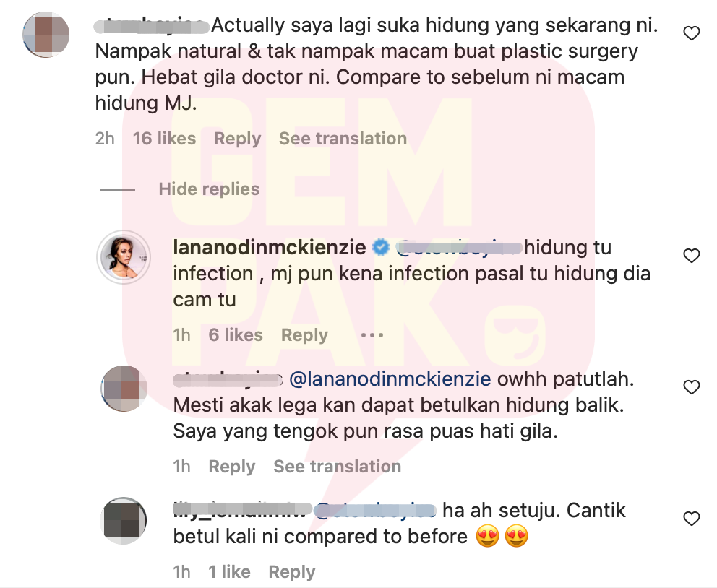Viewport: 717px width, 588px height.
Task: Like the top comment about hidung sekarang
Action: 692,33
